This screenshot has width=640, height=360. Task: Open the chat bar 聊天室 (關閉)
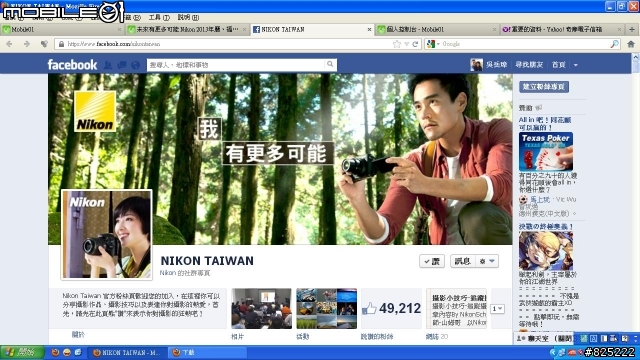pos(544,338)
